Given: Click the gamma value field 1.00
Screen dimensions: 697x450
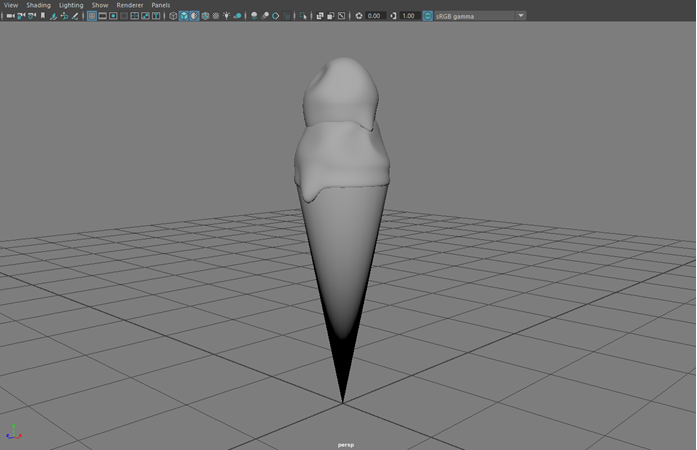Looking at the screenshot, I should point(409,16).
